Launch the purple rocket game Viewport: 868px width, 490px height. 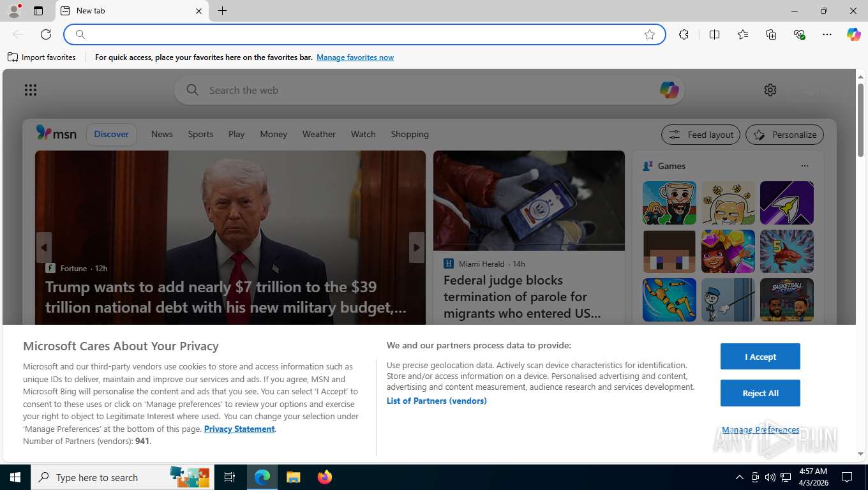(787, 203)
